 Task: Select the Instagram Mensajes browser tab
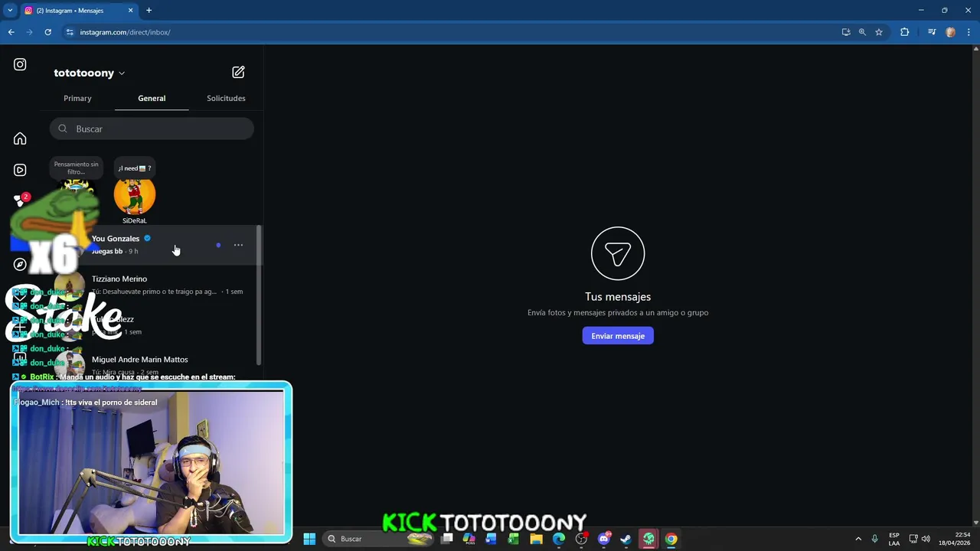[x=79, y=11]
